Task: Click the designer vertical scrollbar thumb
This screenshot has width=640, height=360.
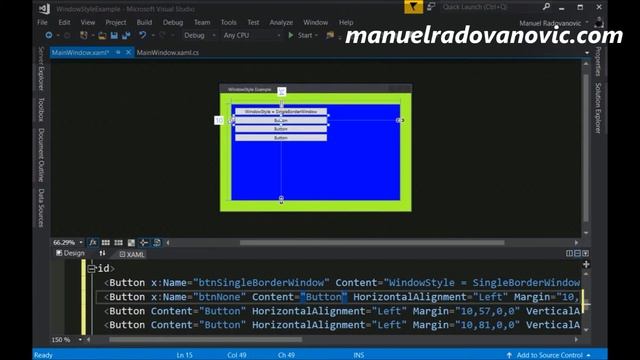Action: [x=586, y=147]
